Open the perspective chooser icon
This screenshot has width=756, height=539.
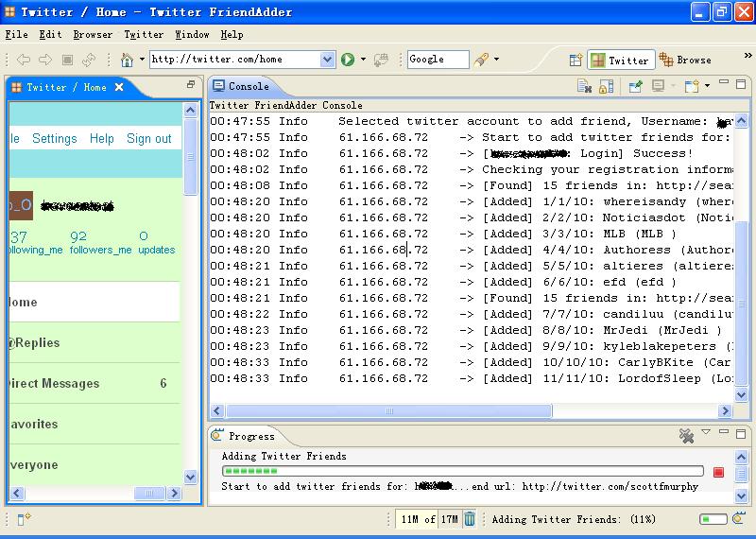point(576,60)
